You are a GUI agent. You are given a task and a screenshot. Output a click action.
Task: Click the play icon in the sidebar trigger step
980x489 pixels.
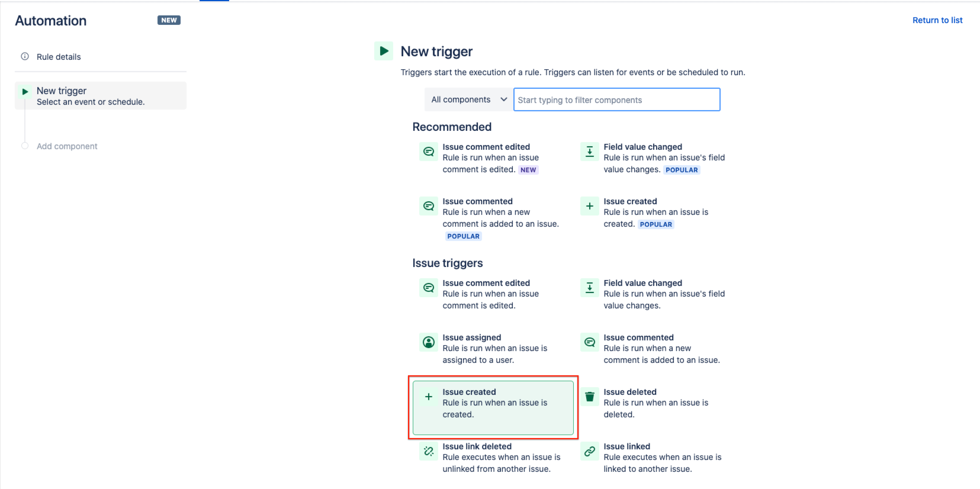click(x=24, y=91)
